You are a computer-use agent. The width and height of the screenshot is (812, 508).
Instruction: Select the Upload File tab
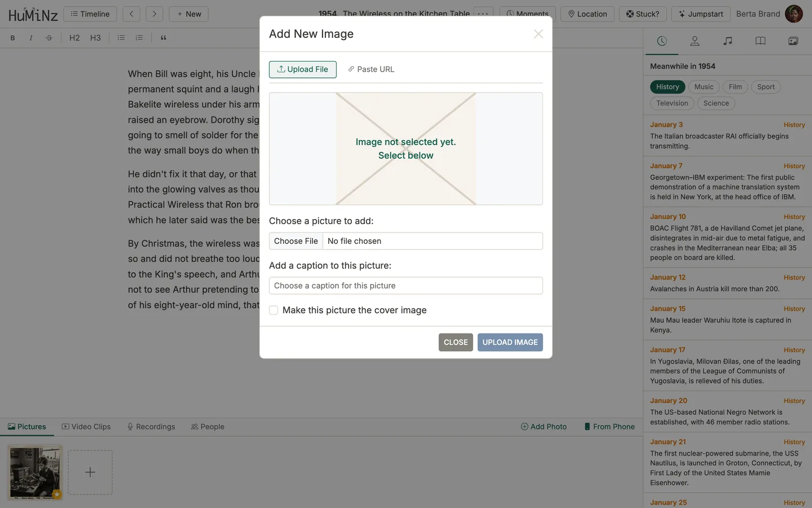(x=303, y=69)
